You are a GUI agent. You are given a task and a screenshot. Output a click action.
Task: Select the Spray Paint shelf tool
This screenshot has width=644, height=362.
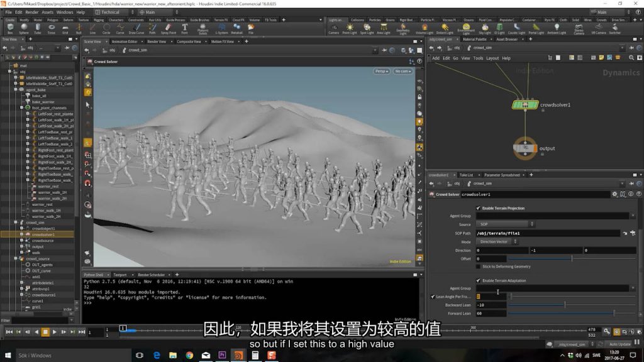coord(168,29)
